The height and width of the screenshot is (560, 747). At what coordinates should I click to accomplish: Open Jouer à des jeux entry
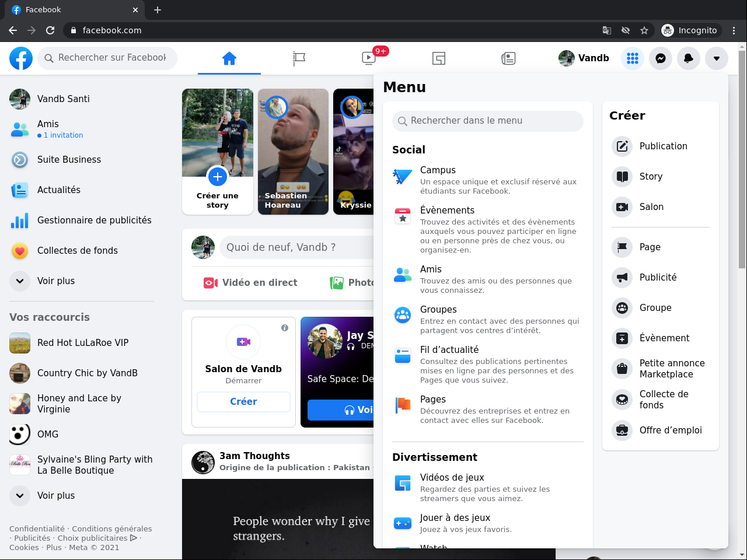488,523
